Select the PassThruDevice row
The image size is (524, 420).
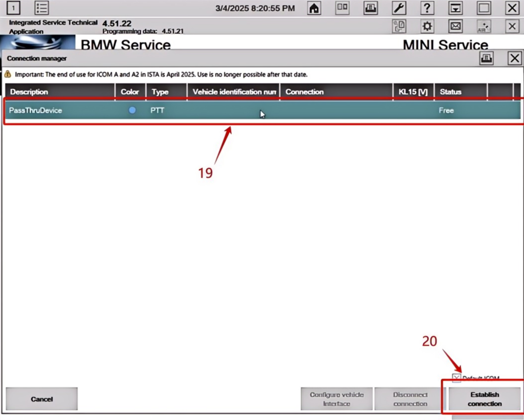click(x=299, y=110)
